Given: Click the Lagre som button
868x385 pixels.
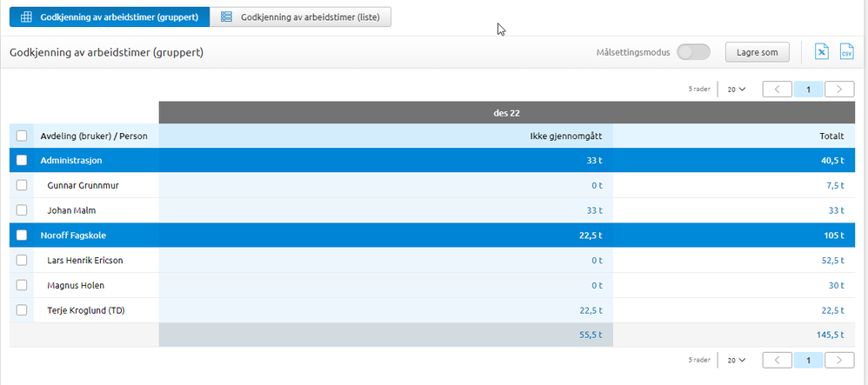Looking at the screenshot, I should click(x=758, y=52).
